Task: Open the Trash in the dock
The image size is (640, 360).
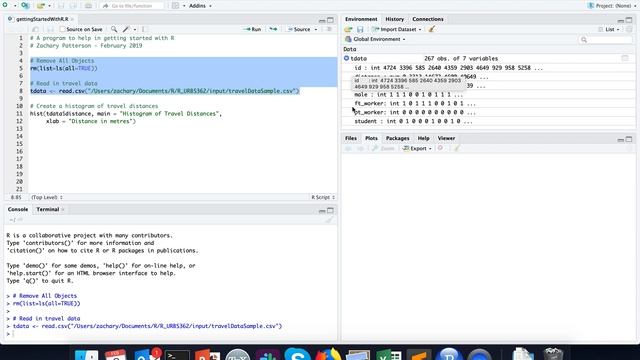Action: (x=553, y=354)
